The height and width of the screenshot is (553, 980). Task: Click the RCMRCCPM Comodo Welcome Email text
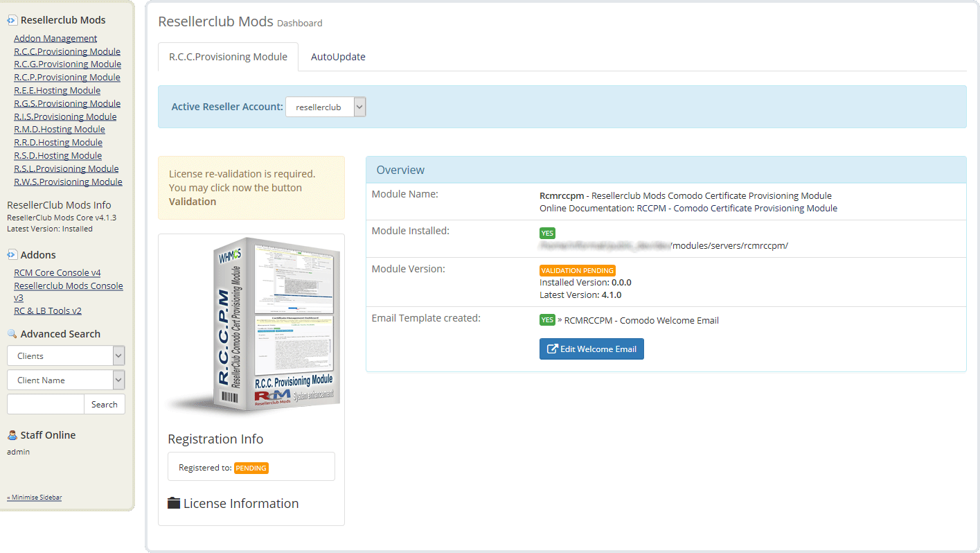tap(641, 320)
